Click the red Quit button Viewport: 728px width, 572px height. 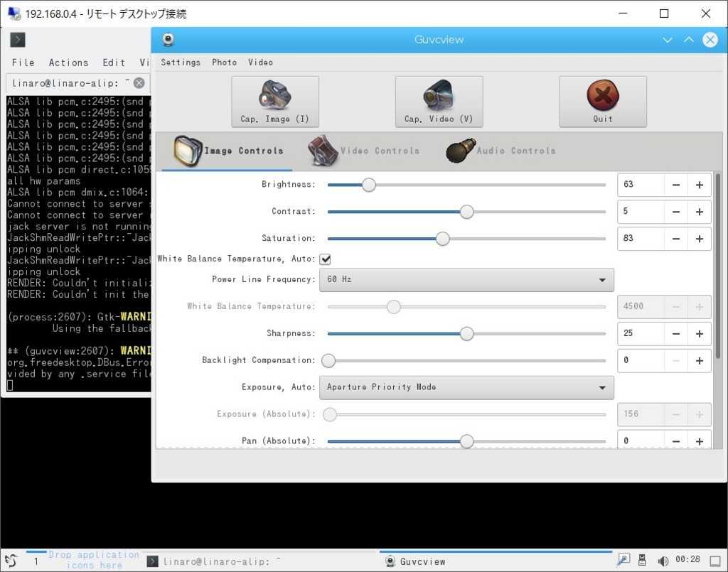(x=603, y=102)
